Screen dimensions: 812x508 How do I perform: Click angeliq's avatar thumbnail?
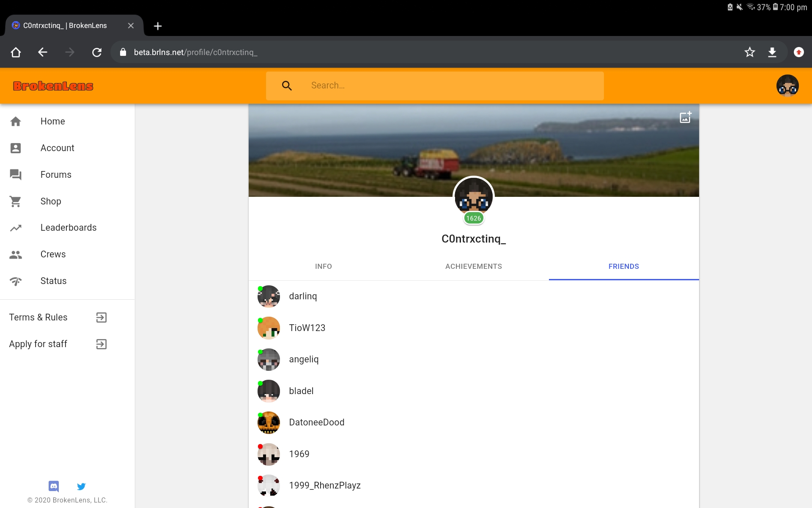269,359
